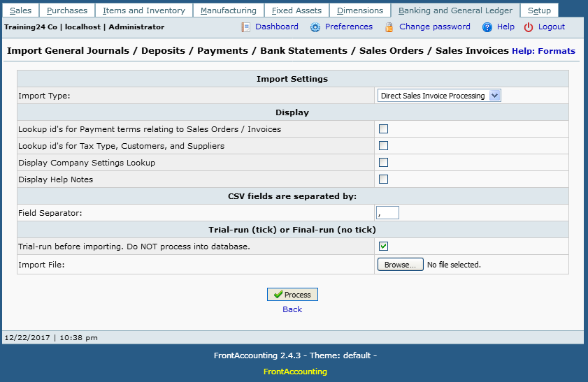The height and width of the screenshot is (382, 588).
Task: Click Browse to choose import file
Action: [x=400, y=265]
